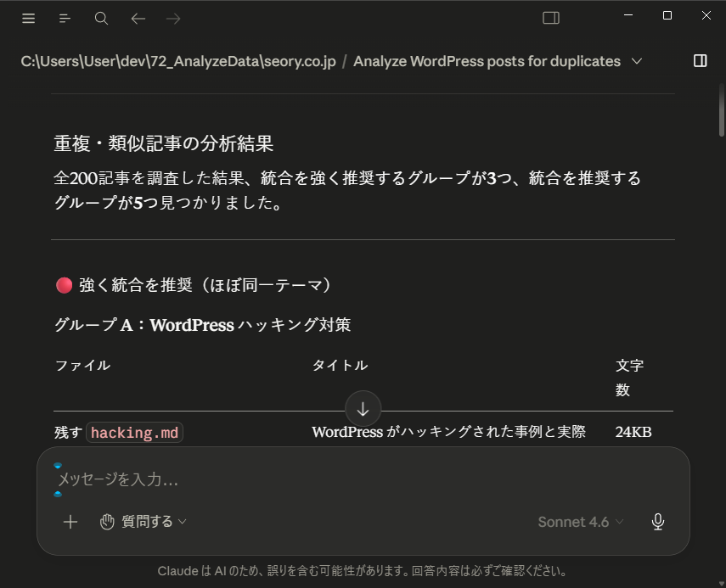Screen dimensions: 726x588
Task: Minimize the application window
Action: coord(628,15)
